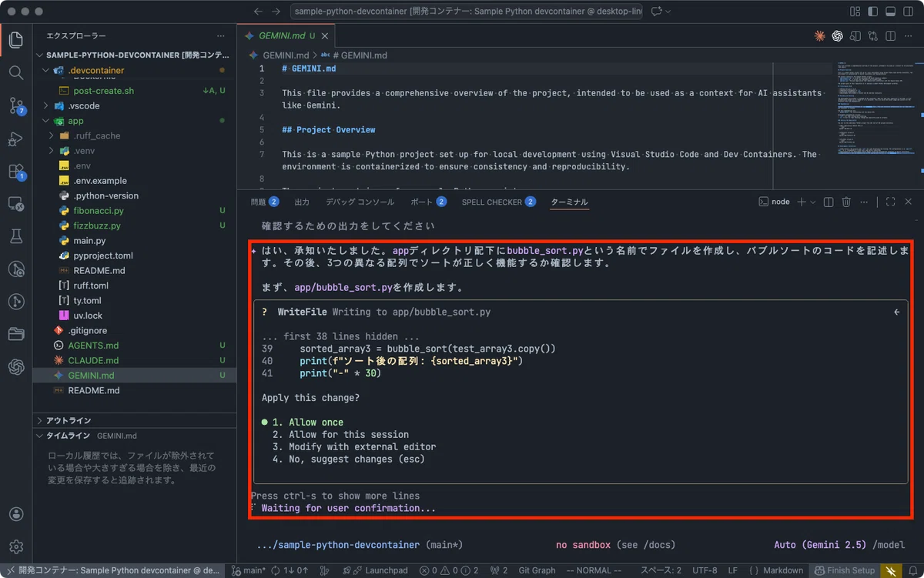
Task: Open the Explorer view in activity bar
Action: tap(16, 39)
